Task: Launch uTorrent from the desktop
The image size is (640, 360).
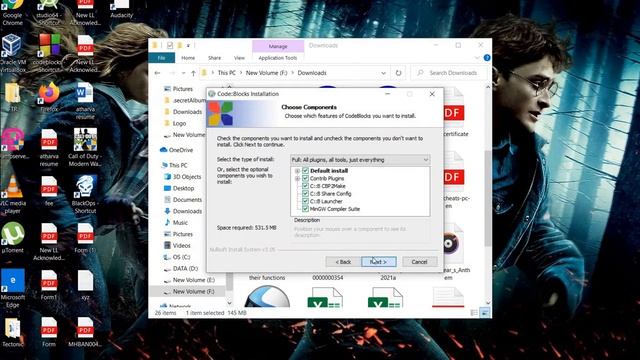Action: pyautogui.click(x=13, y=238)
